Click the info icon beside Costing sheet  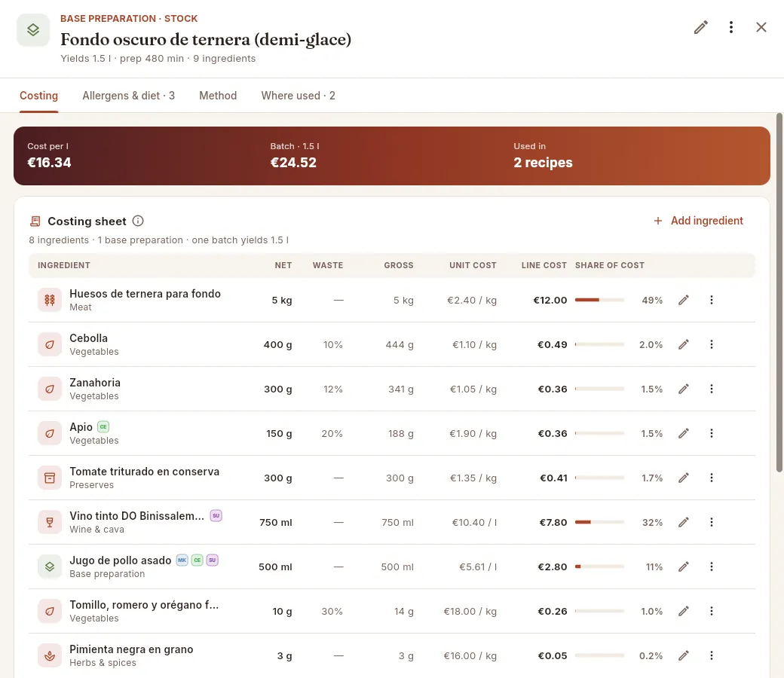tap(138, 221)
